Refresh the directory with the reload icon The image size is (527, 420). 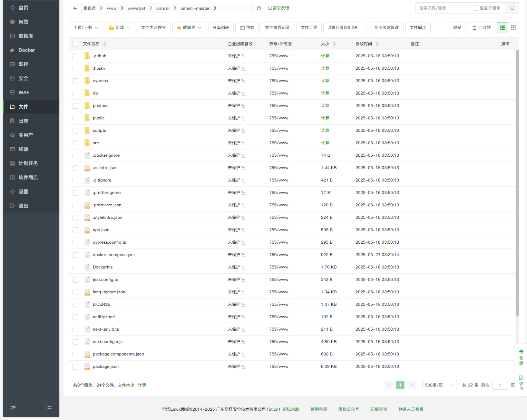pyautogui.click(x=259, y=8)
